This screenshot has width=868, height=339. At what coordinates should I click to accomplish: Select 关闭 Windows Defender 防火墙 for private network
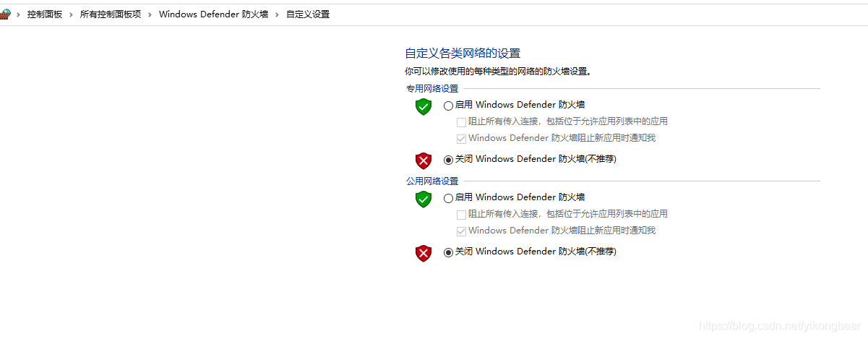pyautogui.click(x=449, y=160)
